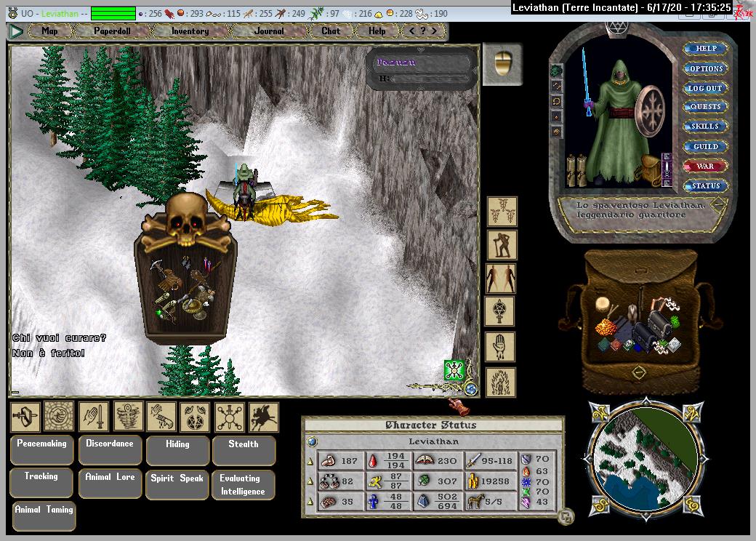The image size is (756, 541).
Task: Open the SKILLS list button
Action: (x=705, y=127)
